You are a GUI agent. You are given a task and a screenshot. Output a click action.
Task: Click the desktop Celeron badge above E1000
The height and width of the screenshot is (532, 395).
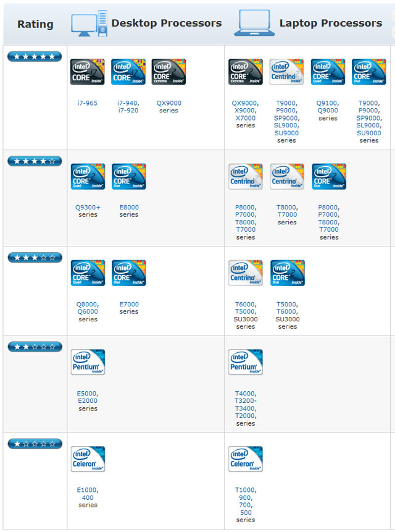(x=88, y=459)
